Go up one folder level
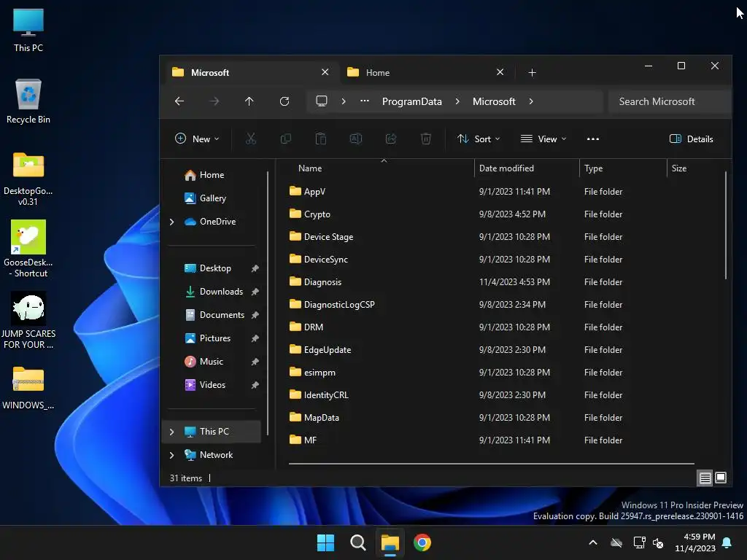Image resolution: width=747 pixels, height=560 pixels. click(x=249, y=101)
